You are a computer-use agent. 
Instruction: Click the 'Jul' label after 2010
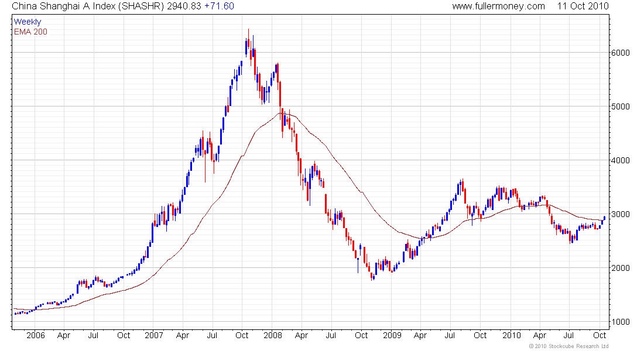tap(569, 335)
